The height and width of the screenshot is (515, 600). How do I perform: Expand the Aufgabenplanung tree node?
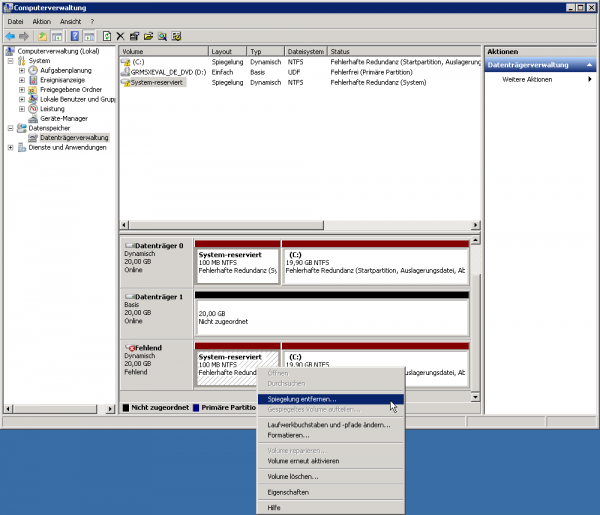(x=21, y=71)
